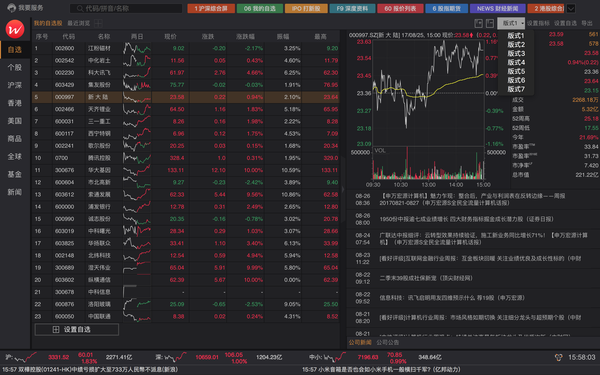
Task: Open 自选 section in left sidebar
Action: point(15,50)
